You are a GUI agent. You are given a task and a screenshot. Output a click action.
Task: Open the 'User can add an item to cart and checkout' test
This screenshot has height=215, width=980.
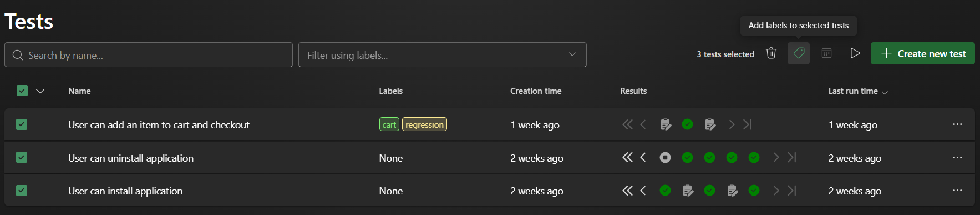click(x=159, y=125)
